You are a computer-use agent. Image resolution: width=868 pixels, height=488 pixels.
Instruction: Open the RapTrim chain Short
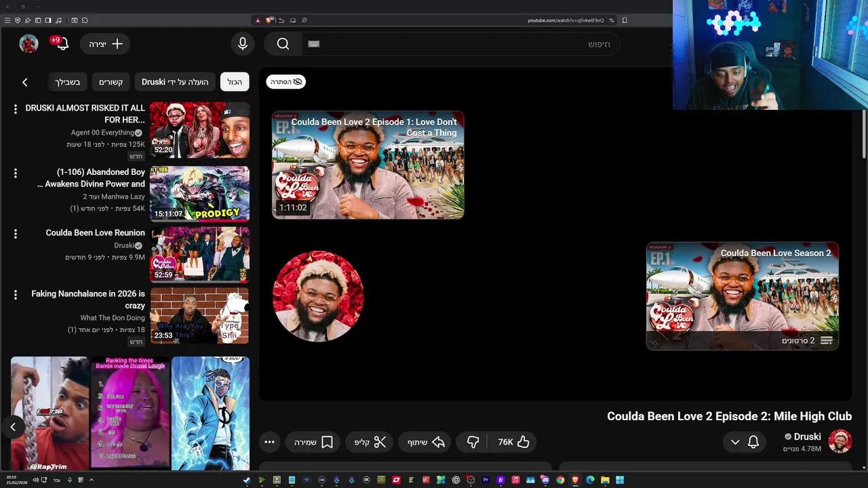(x=50, y=413)
